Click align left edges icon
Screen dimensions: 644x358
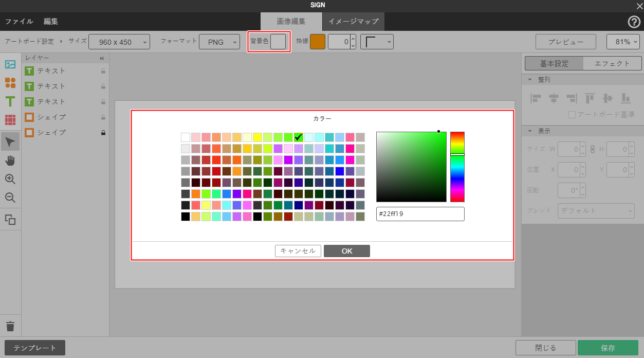(537, 98)
